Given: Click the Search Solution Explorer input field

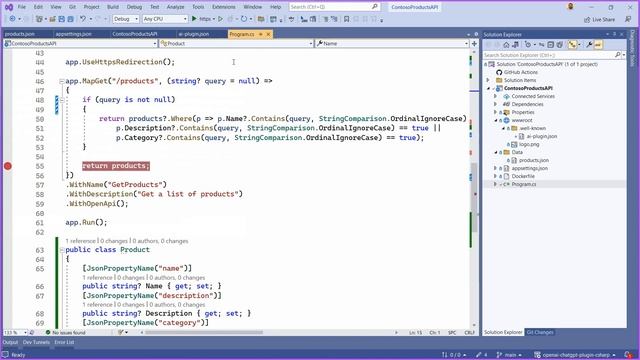Looking at the screenshot, I should click(549, 55).
